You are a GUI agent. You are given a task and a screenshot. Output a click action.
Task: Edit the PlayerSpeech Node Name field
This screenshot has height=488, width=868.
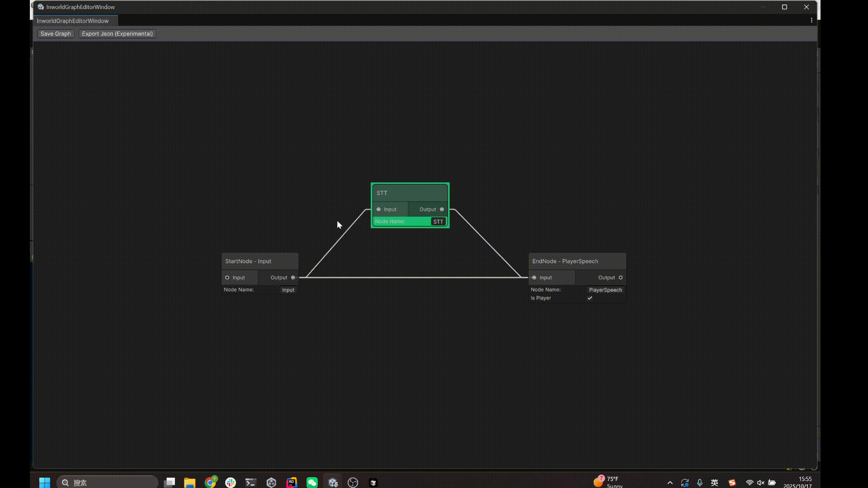[605, 290]
